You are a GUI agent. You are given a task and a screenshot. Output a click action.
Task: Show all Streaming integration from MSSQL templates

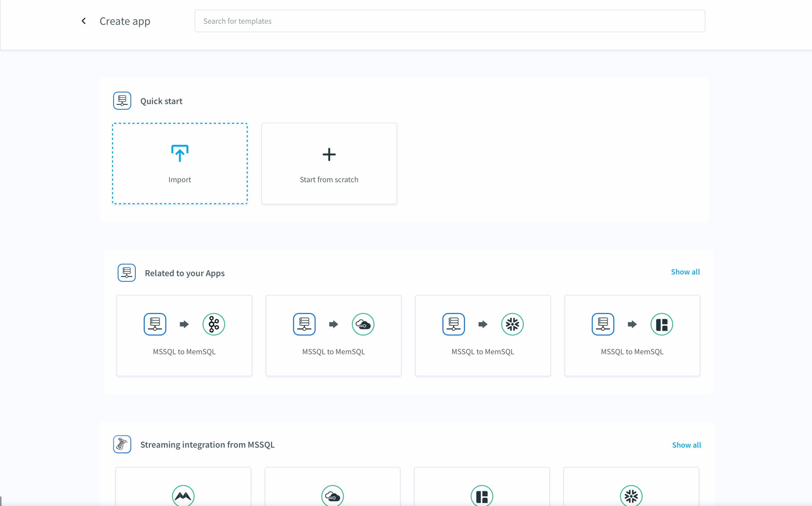pyautogui.click(x=686, y=445)
